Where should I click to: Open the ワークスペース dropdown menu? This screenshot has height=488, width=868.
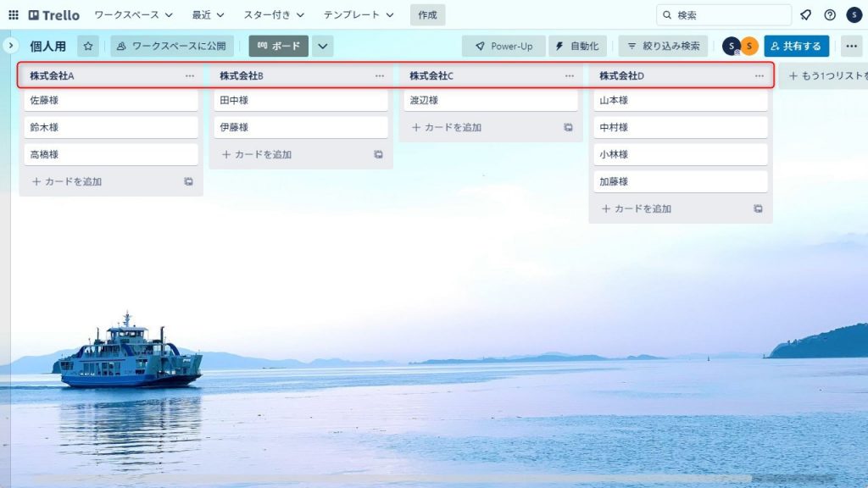(133, 15)
